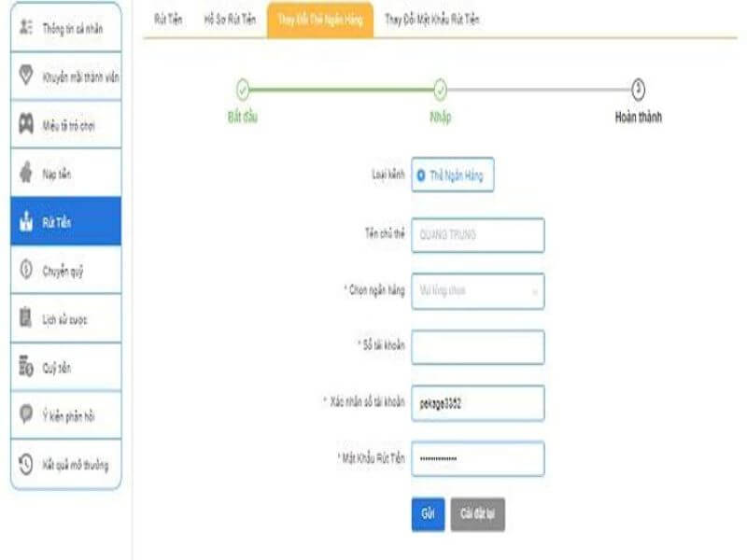Switch to the Hồ Sơ Rút Tiền tab
747x560 pixels.
point(229,20)
